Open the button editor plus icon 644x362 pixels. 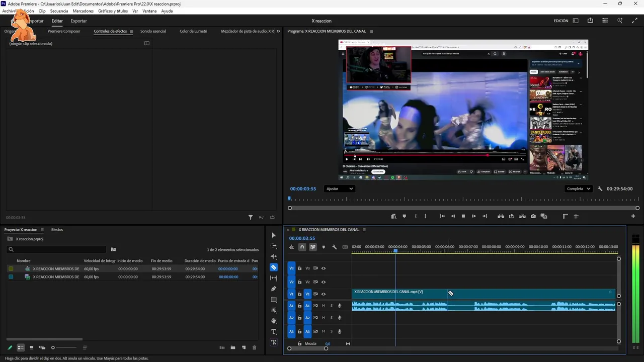(633, 216)
